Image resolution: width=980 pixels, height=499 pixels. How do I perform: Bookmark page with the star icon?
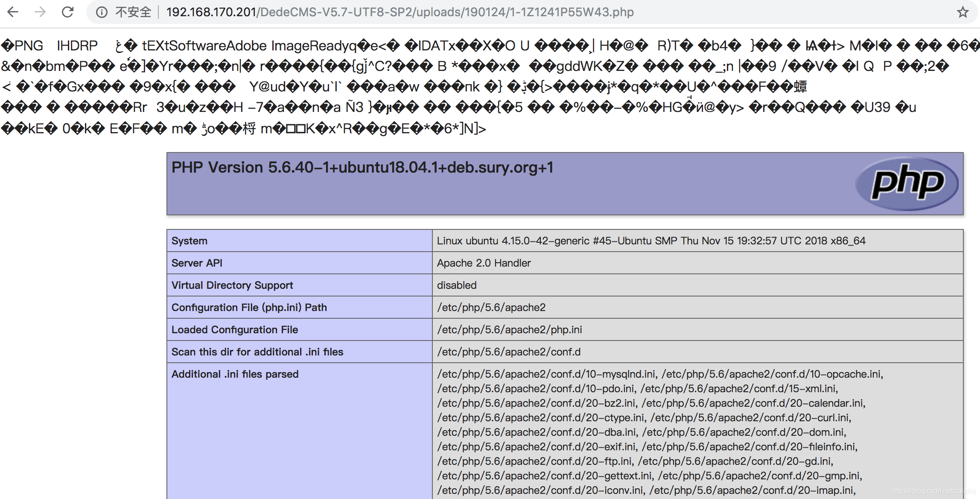click(x=962, y=12)
